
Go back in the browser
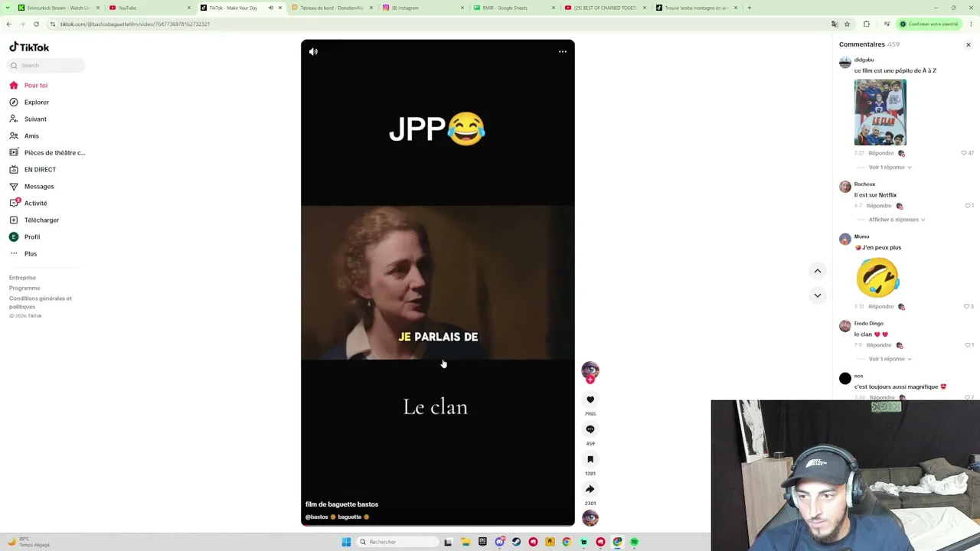[8, 24]
